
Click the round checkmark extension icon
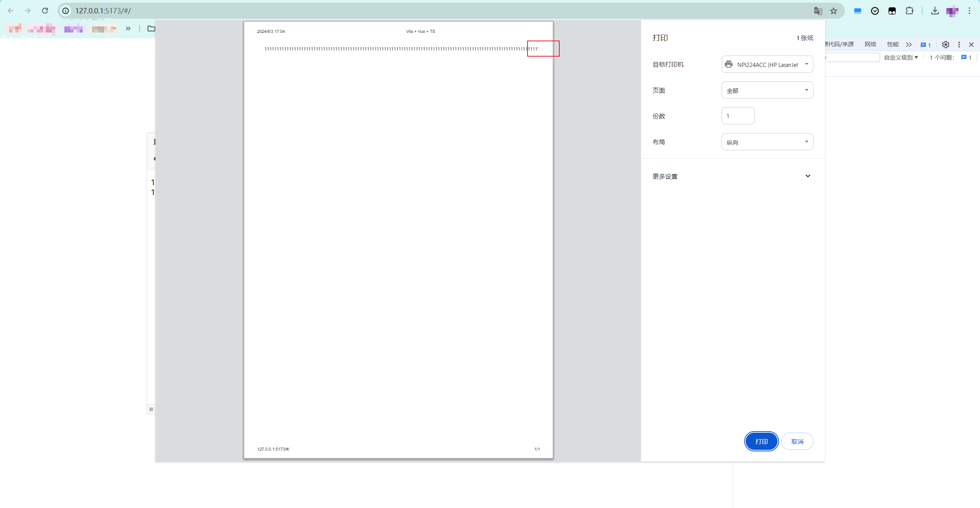click(x=875, y=11)
